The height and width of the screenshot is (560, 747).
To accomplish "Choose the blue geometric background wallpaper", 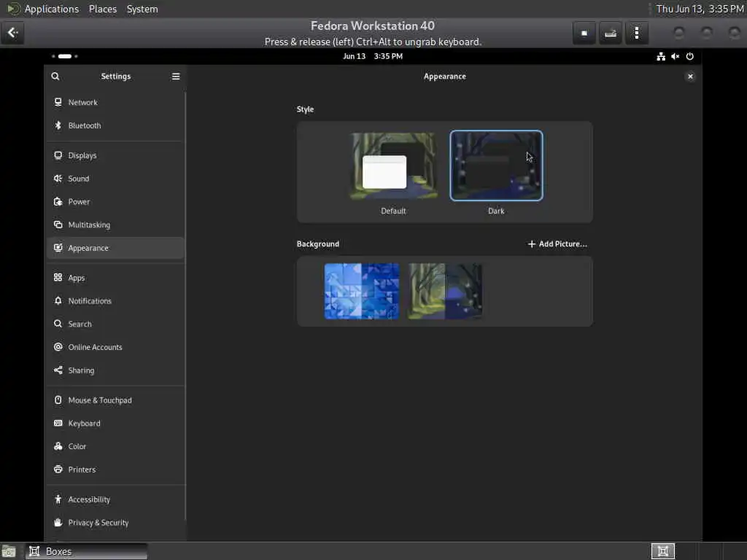I will (362, 292).
